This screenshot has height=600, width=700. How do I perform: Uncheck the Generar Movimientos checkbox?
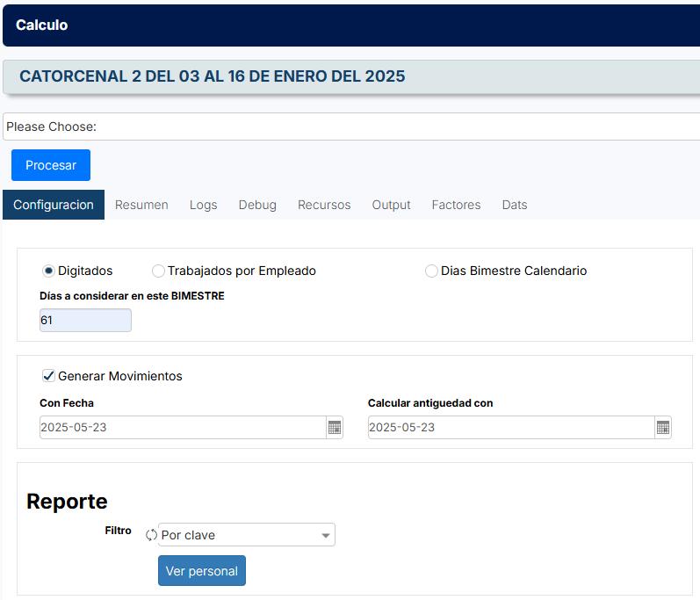[48, 376]
